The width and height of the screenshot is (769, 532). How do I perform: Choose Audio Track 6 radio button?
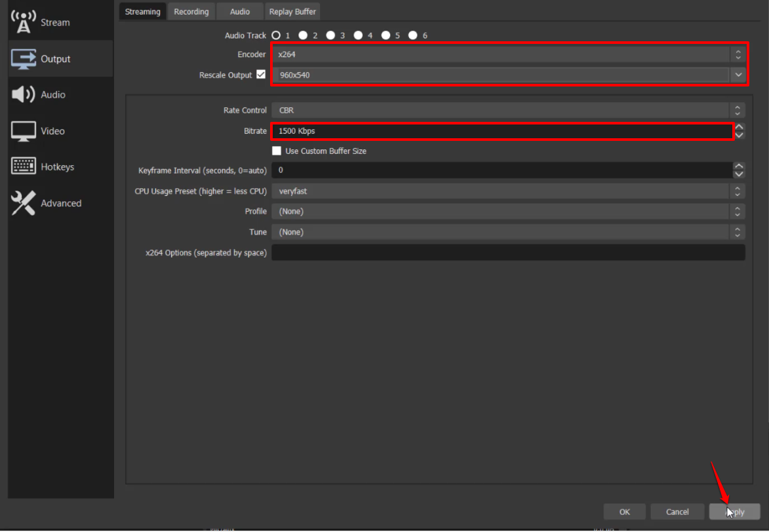[413, 35]
